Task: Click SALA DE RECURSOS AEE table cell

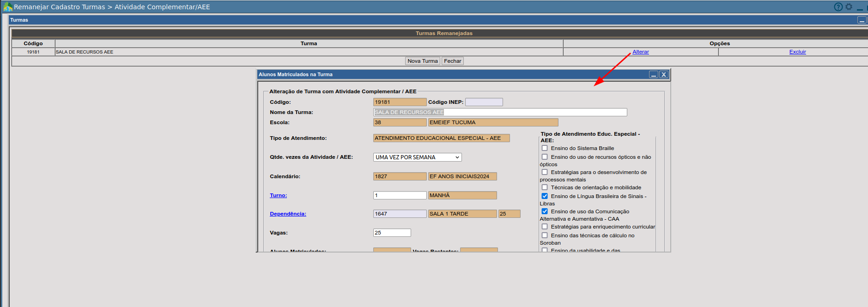Action: coord(309,52)
